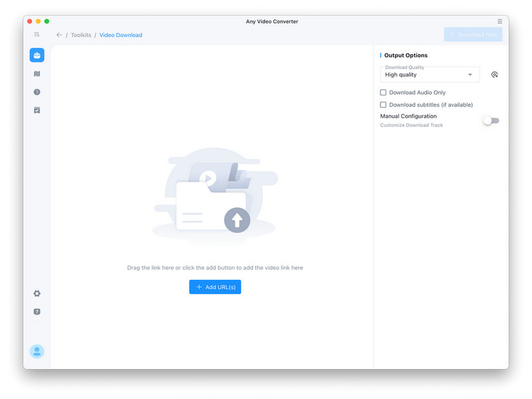Image resolution: width=532 pixels, height=399 pixels.
Task: Click the help question mark icon
Action: (x=37, y=311)
